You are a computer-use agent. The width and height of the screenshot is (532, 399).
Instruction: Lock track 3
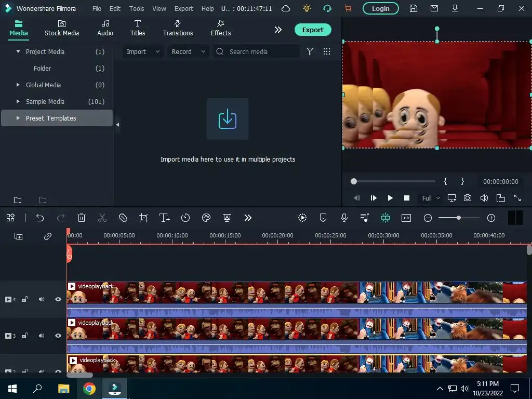25,336
